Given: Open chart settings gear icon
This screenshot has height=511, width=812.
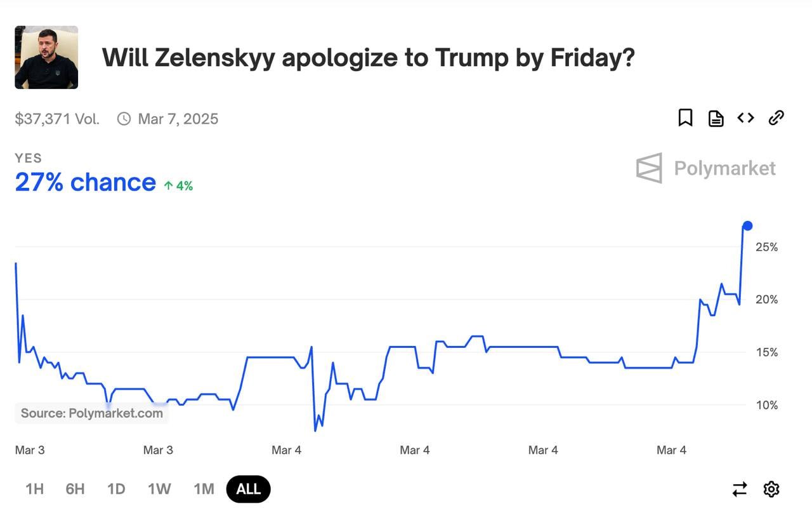Looking at the screenshot, I should point(771,489).
